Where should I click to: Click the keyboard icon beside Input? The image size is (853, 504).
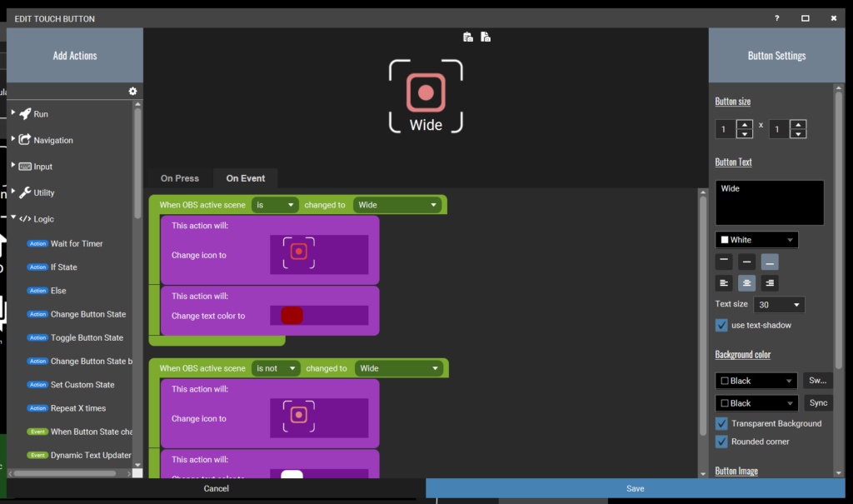(x=25, y=167)
